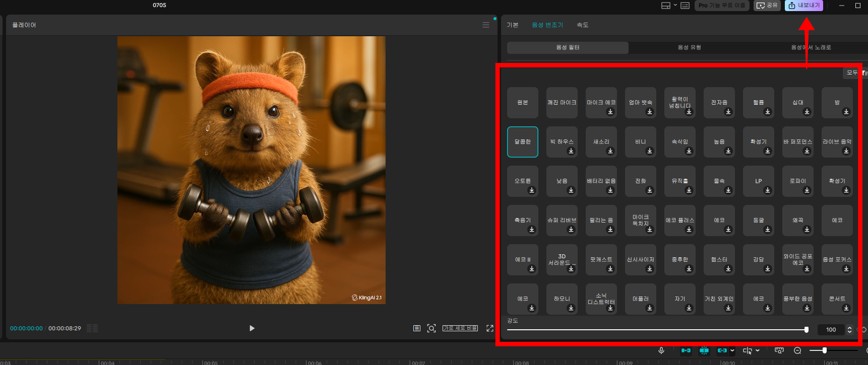Adjust the 강도 intensity slider handle
This screenshot has height=365, width=868.
click(x=807, y=330)
